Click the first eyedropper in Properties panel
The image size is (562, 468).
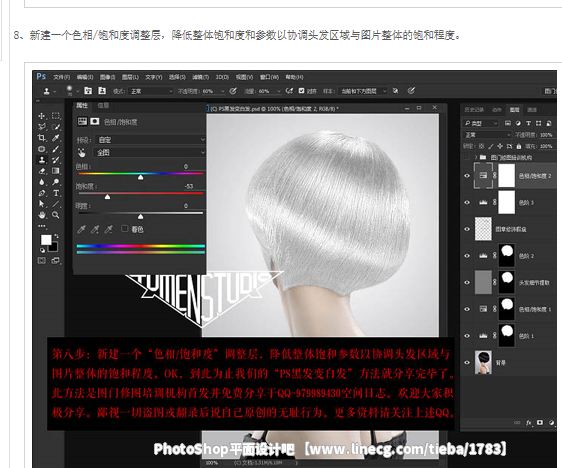[x=81, y=229]
